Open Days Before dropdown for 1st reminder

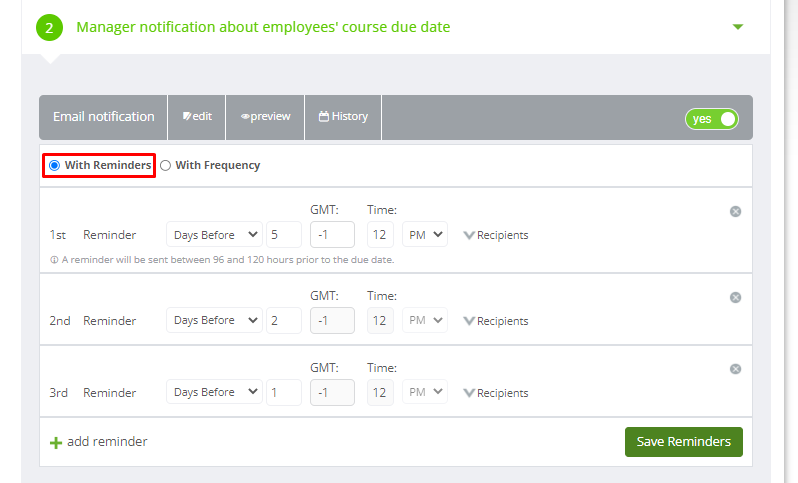(x=214, y=235)
